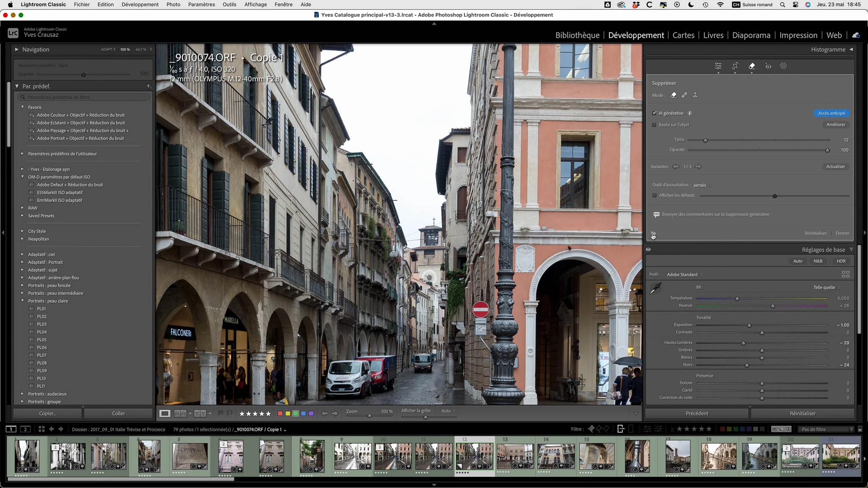Enable Basée sur l'objet checkbox
Image resolution: width=868 pixels, height=488 pixels.
pos(654,125)
